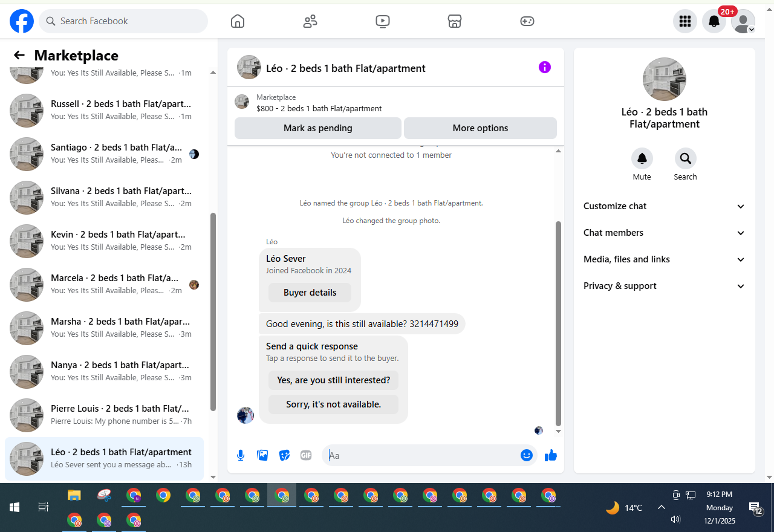Open the account menu profile avatar
The width and height of the screenshot is (774, 532).
(743, 21)
